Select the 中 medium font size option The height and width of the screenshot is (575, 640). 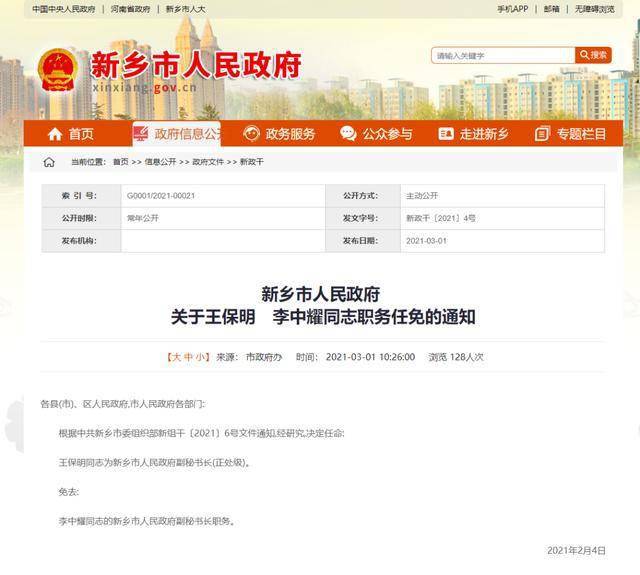pos(188,357)
